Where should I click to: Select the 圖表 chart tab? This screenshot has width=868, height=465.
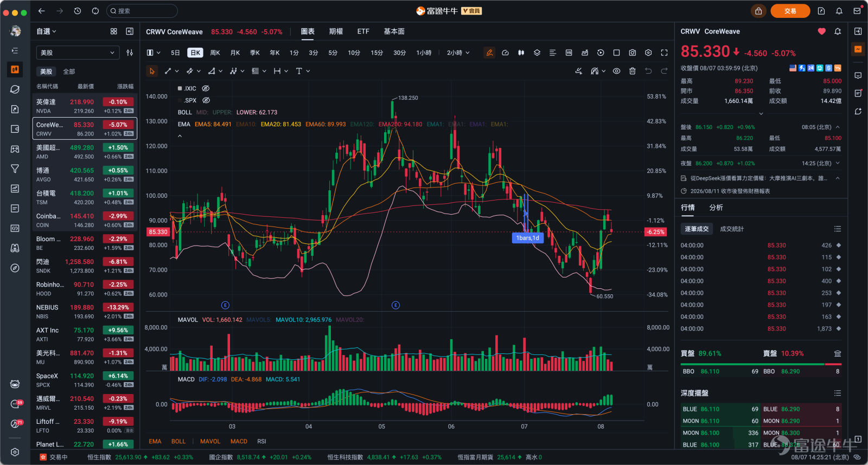tap(308, 31)
